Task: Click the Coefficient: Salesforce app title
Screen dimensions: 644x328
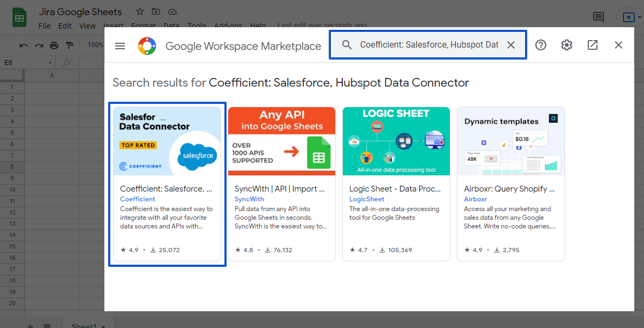Action: tap(166, 189)
